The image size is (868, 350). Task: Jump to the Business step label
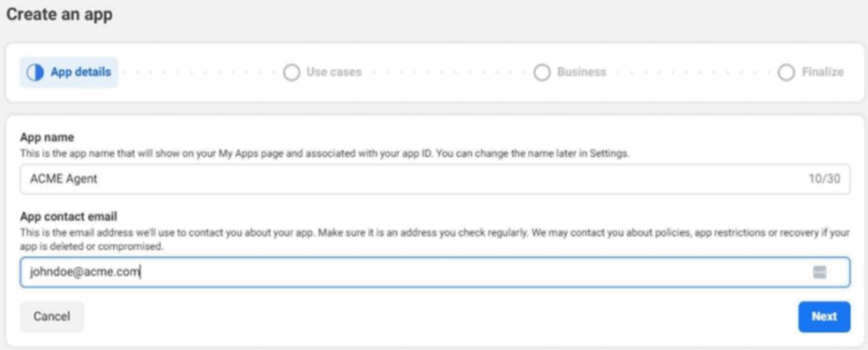pyautogui.click(x=581, y=73)
